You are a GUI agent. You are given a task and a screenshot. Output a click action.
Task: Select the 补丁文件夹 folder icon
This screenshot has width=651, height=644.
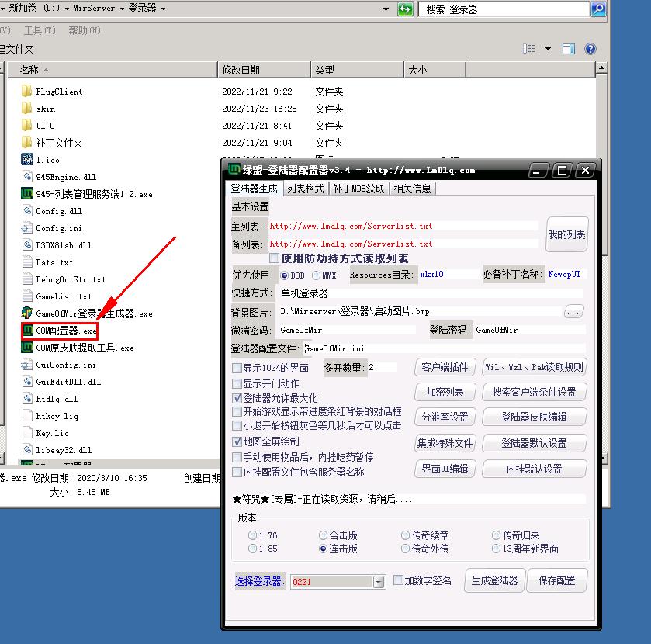27,143
